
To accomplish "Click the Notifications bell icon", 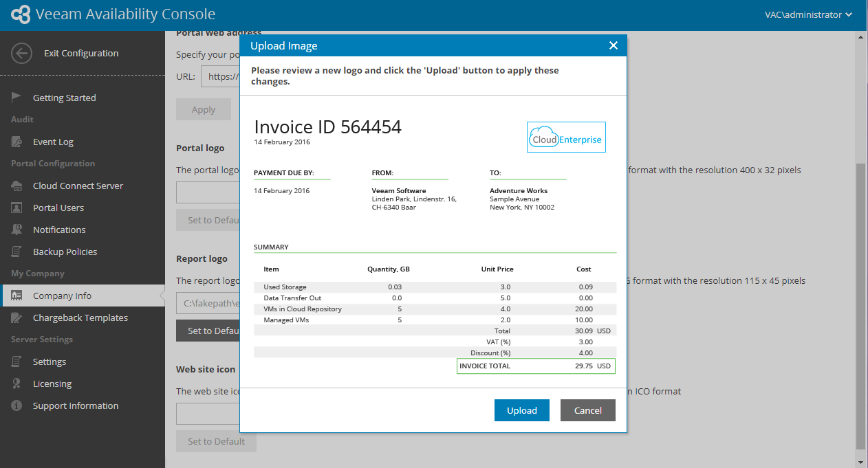I will click(17, 230).
